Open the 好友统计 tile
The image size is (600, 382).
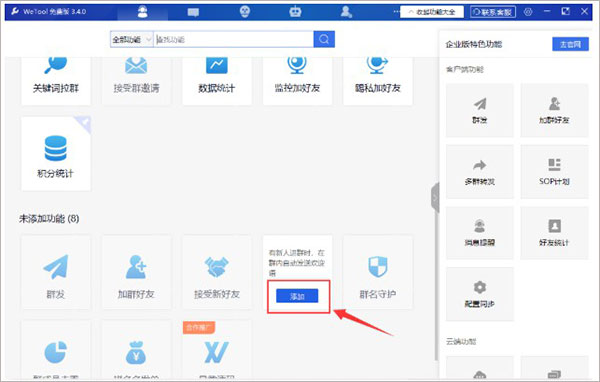[x=554, y=233]
